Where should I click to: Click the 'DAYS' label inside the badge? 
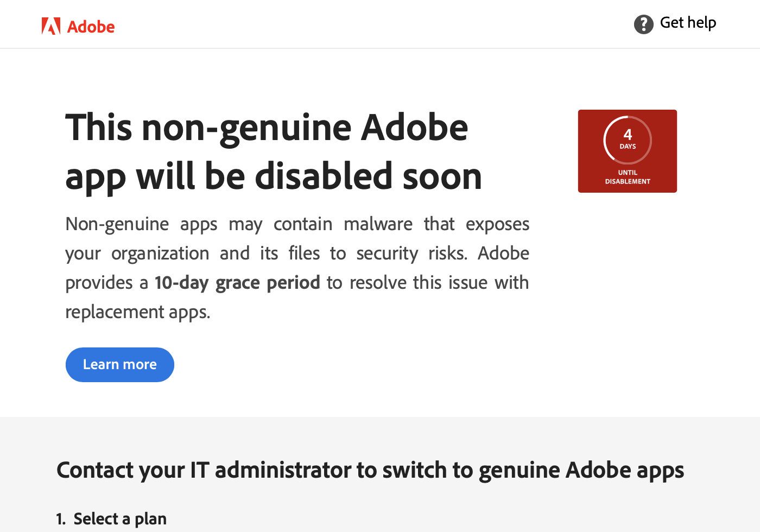click(x=628, y=146)
